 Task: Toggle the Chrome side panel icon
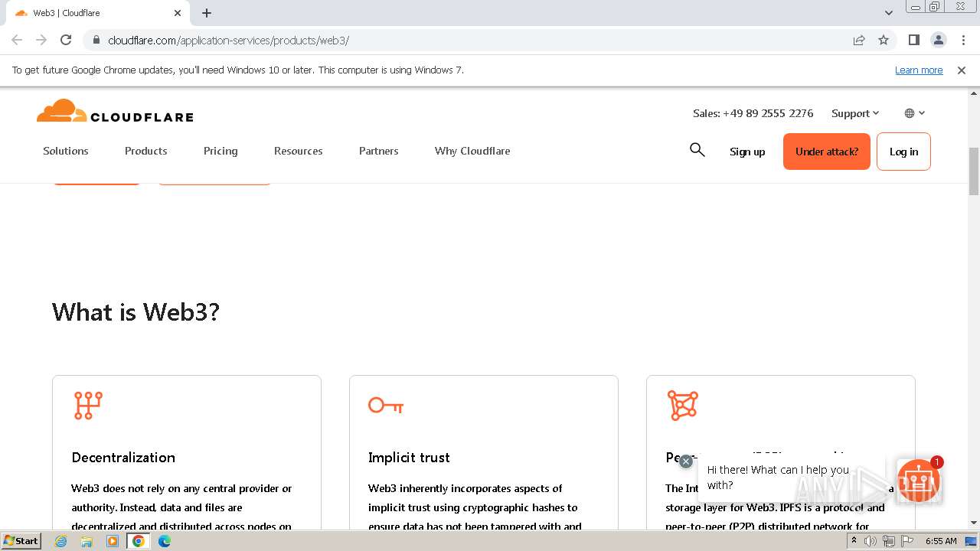913,40
